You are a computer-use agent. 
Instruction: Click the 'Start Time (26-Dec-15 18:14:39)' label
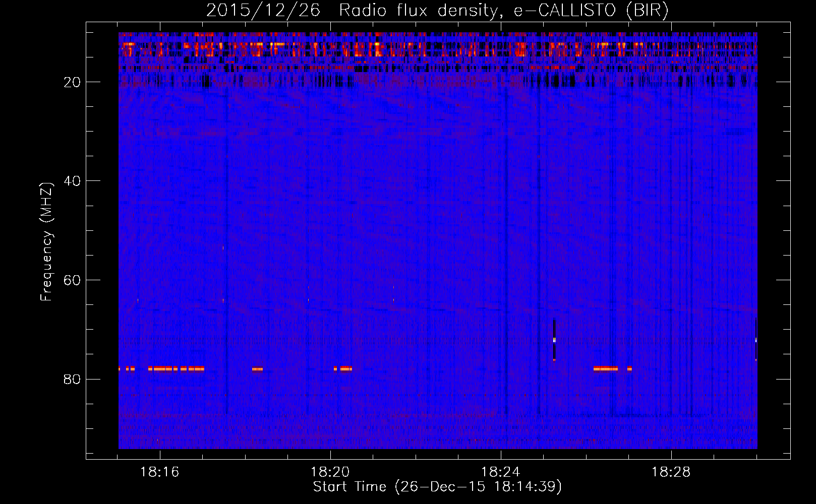[437, 487]
